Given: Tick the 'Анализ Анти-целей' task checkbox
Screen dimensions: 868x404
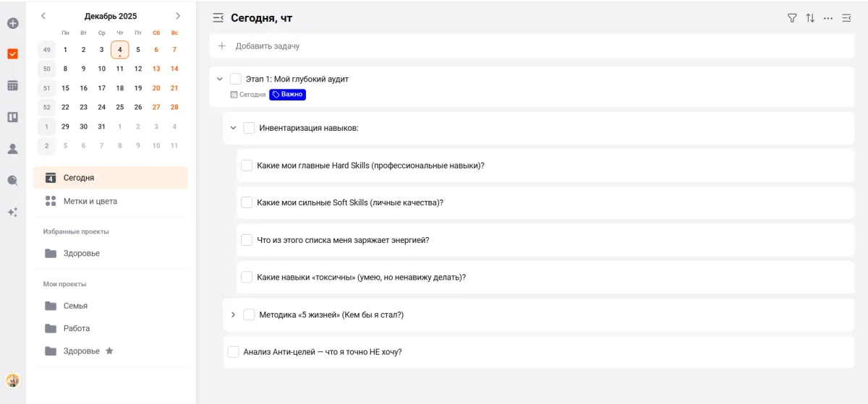Looking at the screenshot, I should 233,352.
